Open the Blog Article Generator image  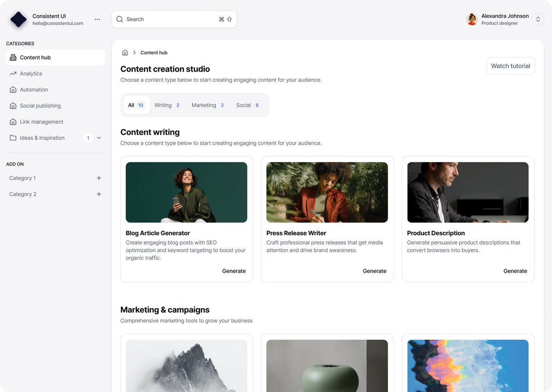click(186, 193)
